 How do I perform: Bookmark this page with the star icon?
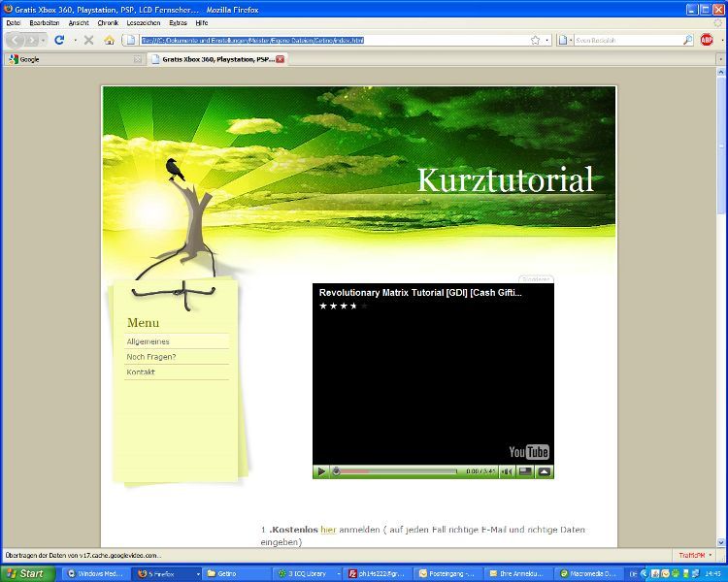click(535, 40)
